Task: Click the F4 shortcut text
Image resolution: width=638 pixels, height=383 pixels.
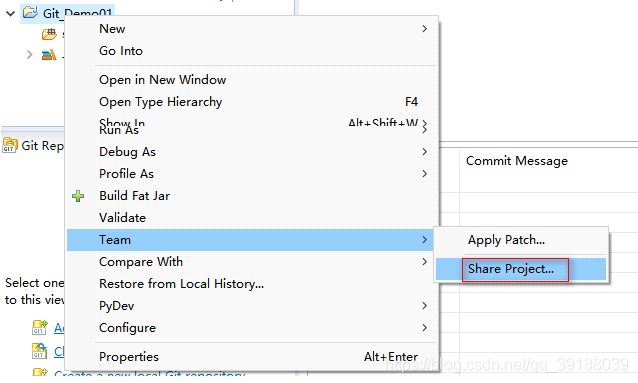Action: 411,102
